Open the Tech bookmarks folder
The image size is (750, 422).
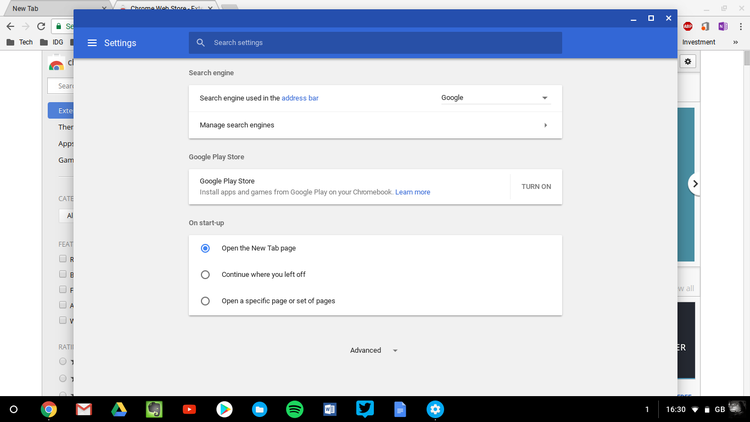coord(20,42)
